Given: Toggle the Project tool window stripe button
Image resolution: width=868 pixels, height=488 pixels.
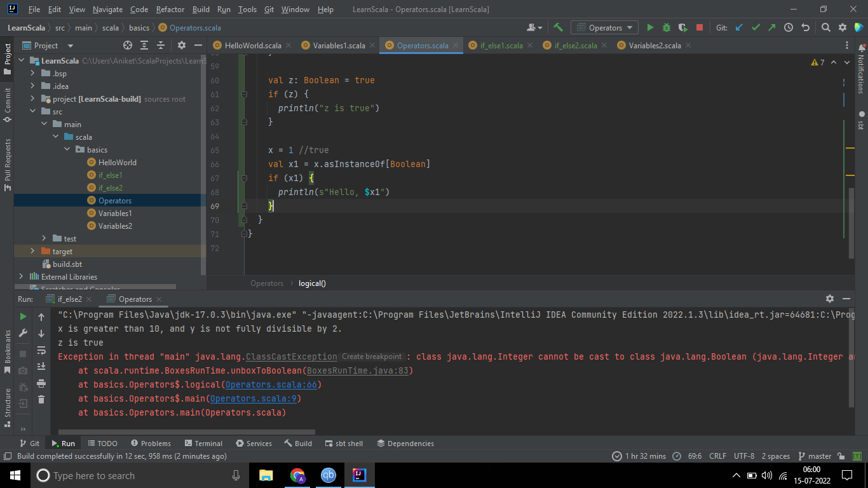Looking at the screenshot, I should coord(7,59).
